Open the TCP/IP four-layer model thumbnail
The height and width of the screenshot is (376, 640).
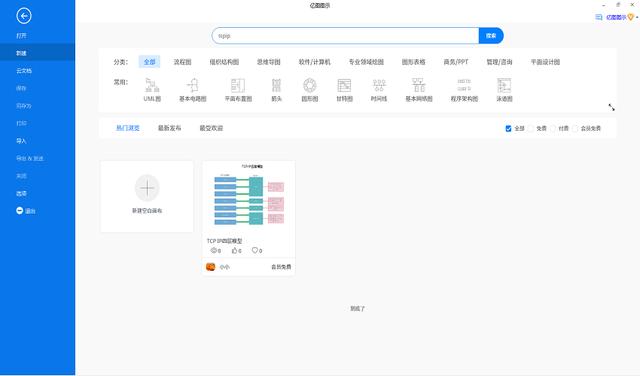pyautogui.click(x=249, y=196)
